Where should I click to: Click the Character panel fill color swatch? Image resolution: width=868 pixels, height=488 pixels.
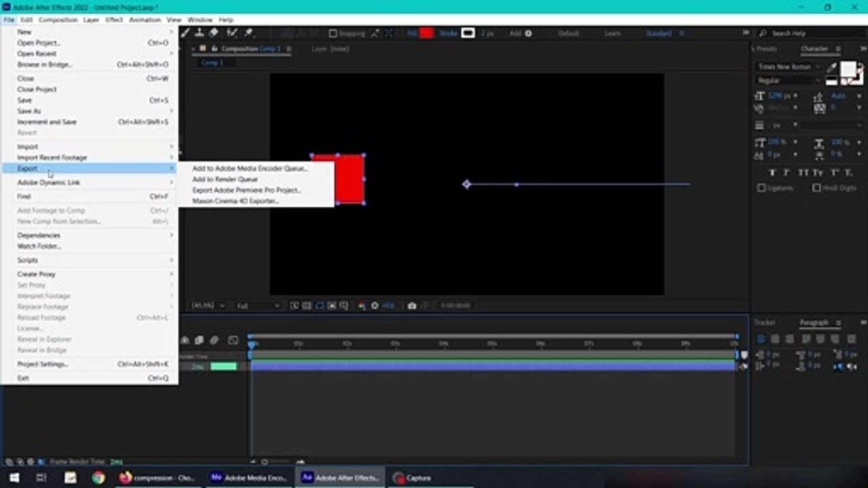(848, 70)
